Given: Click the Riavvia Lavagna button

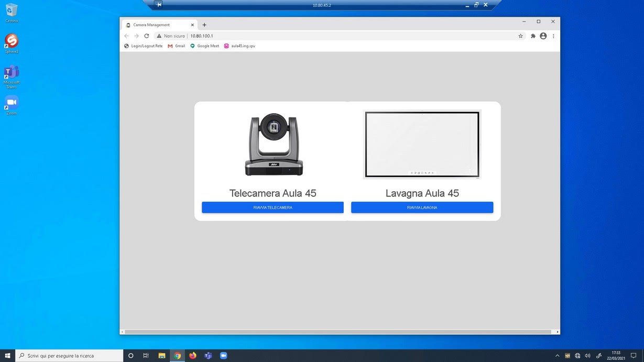Looking at the screenshot, I should coord(422,207).
